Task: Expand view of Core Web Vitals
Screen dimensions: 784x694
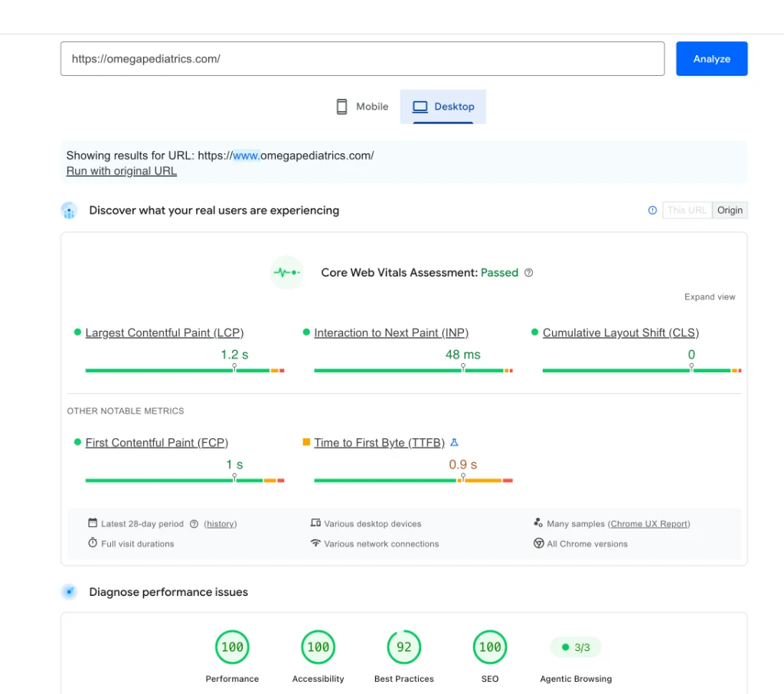Action: (710, 296)
